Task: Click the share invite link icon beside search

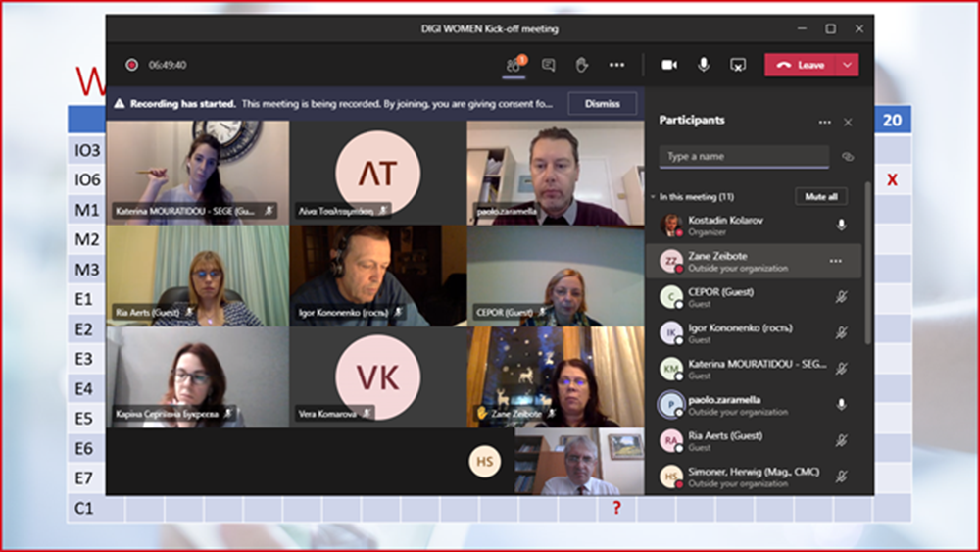Action: point(848,157)
